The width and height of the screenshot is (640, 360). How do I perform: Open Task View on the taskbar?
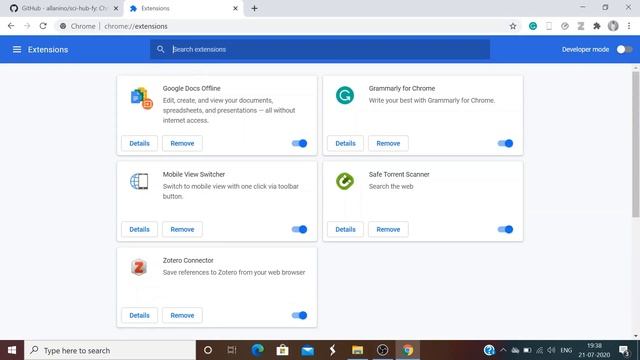(232, 350)
